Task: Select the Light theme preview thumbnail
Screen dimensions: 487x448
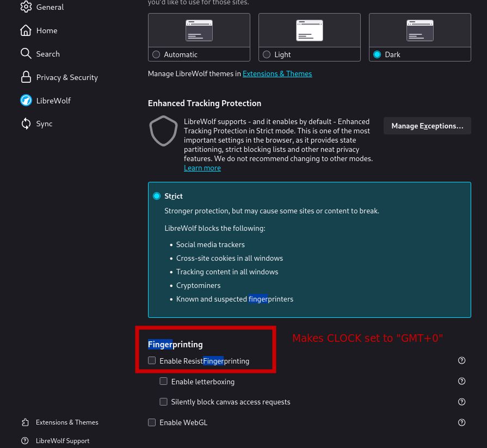Action: pyautogui.click(x=310, y=30)
